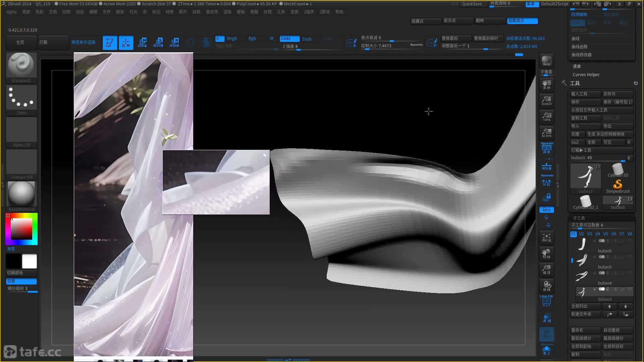644x362 pixels.
Task: Select the V1 subtool visibility set
Action: [x=573, y=234]
